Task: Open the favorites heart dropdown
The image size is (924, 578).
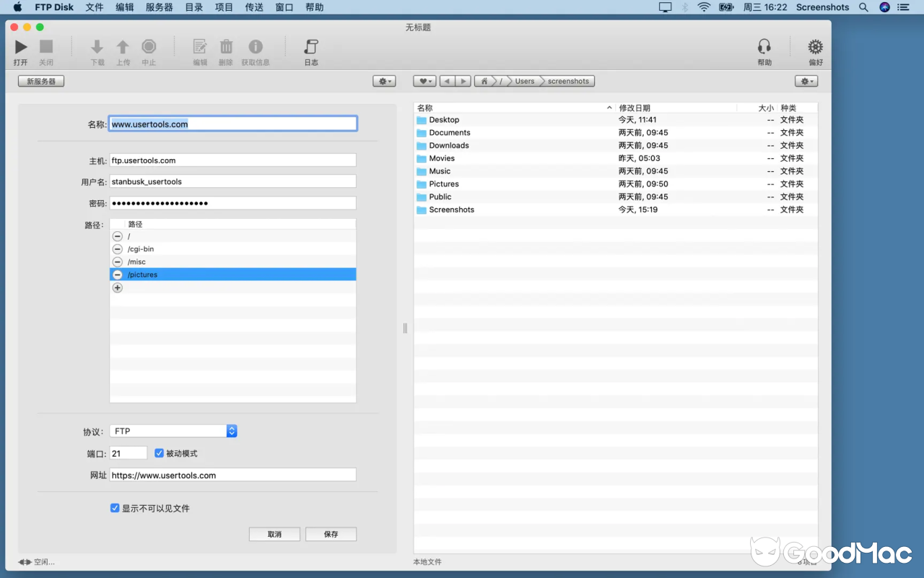Action: click(424, 81)
